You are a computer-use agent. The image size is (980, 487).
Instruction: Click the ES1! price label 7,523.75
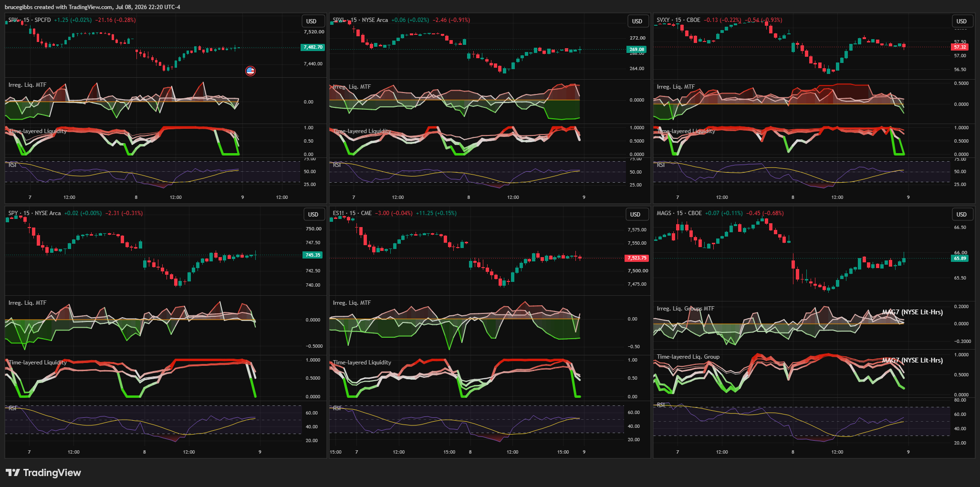637,258
